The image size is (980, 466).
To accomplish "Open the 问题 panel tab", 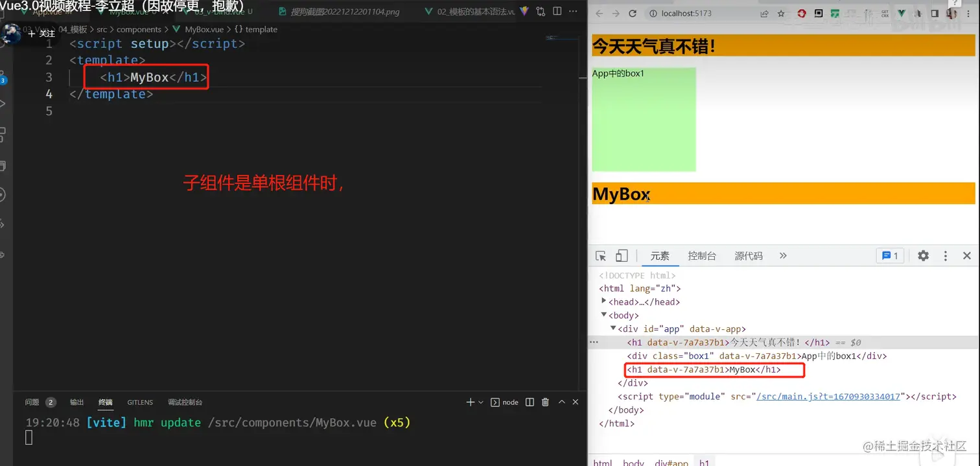I will click(40, 402).
